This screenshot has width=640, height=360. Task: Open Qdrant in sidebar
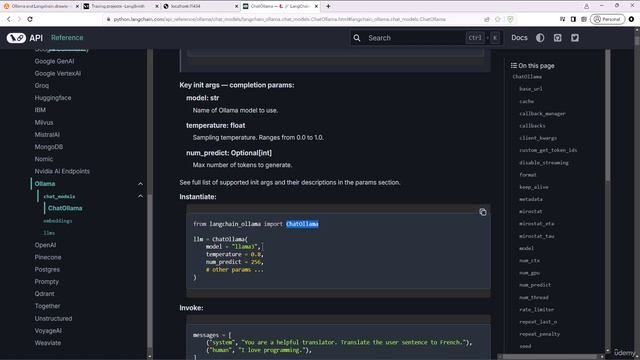pos(44,294)
